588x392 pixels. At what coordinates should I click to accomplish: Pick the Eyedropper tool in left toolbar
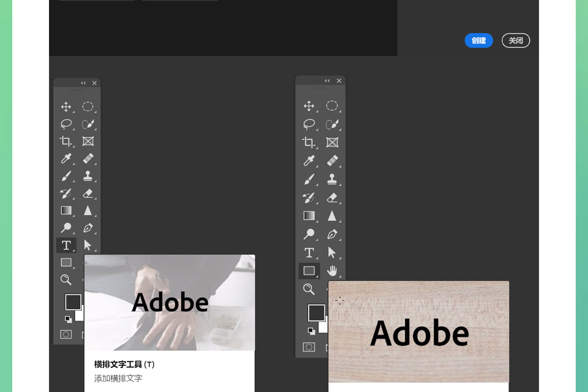click(x=66, y=159)
